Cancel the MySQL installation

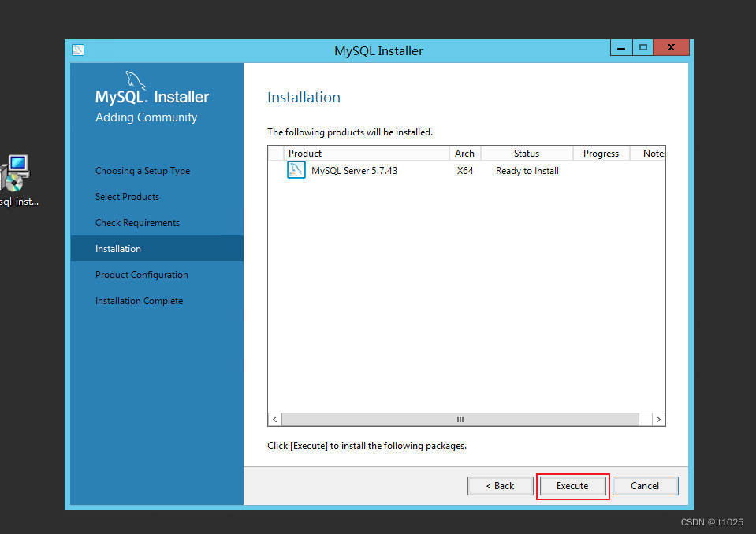pos(645,486)
